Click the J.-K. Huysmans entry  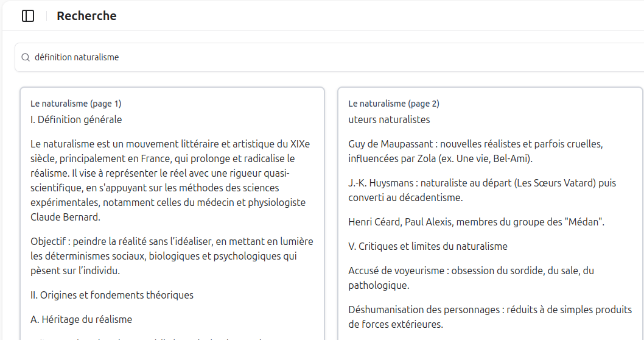(481, 189)
